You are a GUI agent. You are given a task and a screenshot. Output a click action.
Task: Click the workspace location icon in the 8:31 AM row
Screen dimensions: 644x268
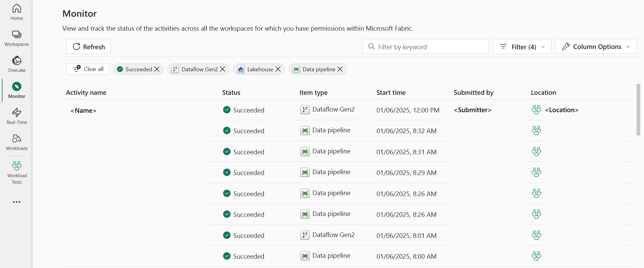(x=536, y=152)
